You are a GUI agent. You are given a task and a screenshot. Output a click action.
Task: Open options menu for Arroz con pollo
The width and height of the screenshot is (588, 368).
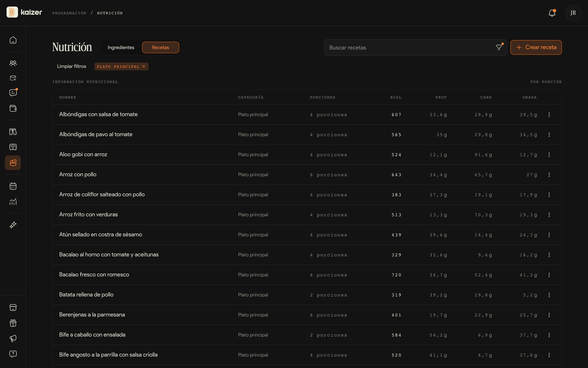pyautogui.click(x=549, y=175)
